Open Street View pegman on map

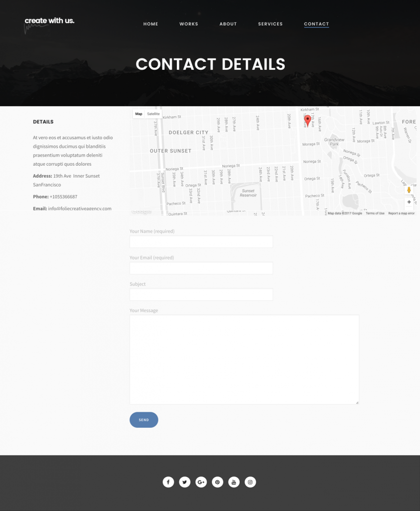(x=409, y=190)
